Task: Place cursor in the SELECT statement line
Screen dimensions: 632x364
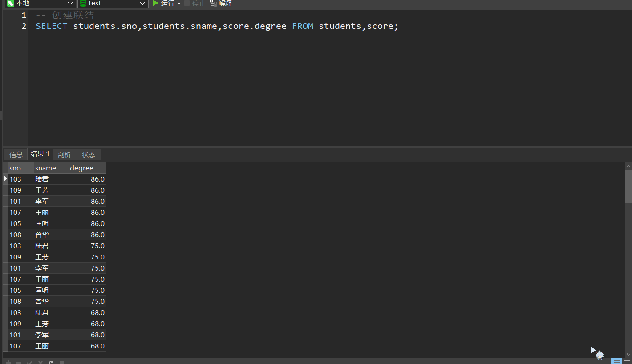Action: tap(217, 26)
